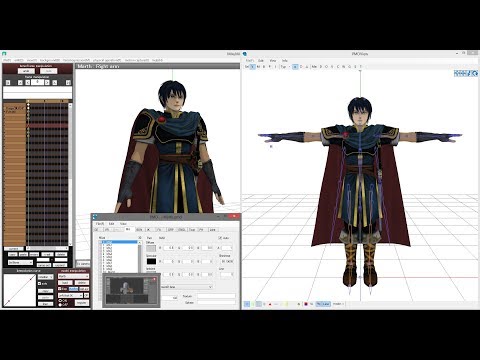Click the linear button in interpolation panel
480x360 pixels.
pos(46,304)
